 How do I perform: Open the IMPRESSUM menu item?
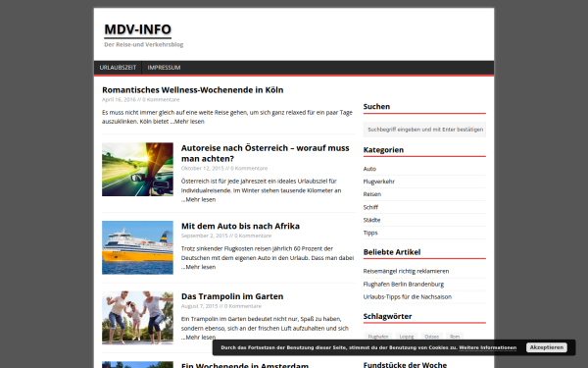coord(164,68)
